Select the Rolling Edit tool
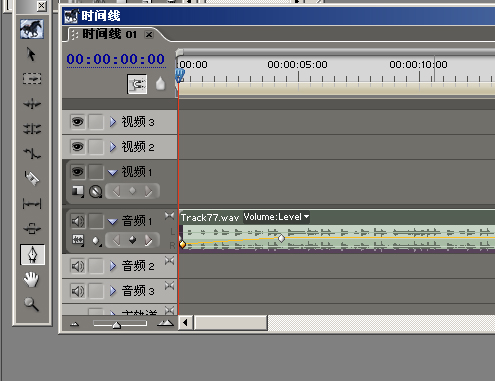 click(32, 129)
